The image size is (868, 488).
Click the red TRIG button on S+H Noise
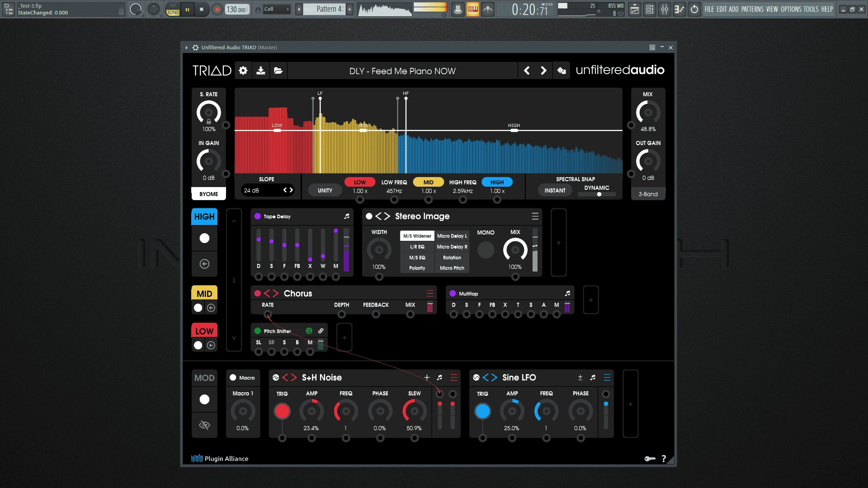click(x=282, y=411)
